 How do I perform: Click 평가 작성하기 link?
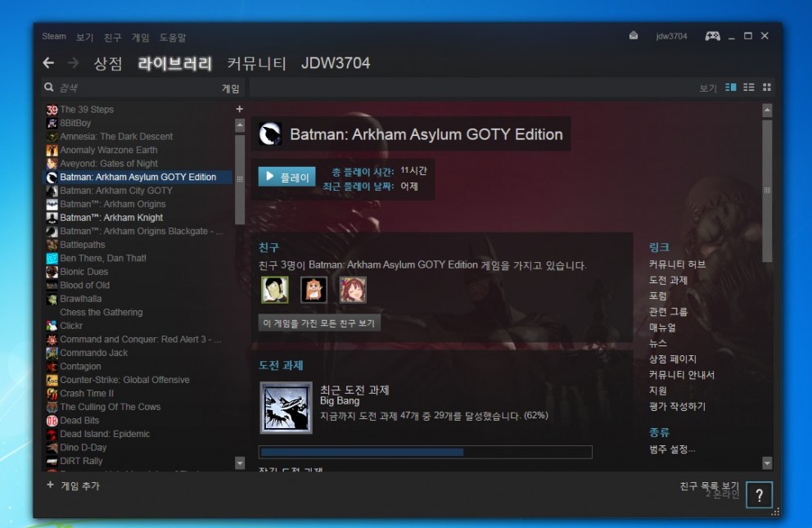pos(678,406)
